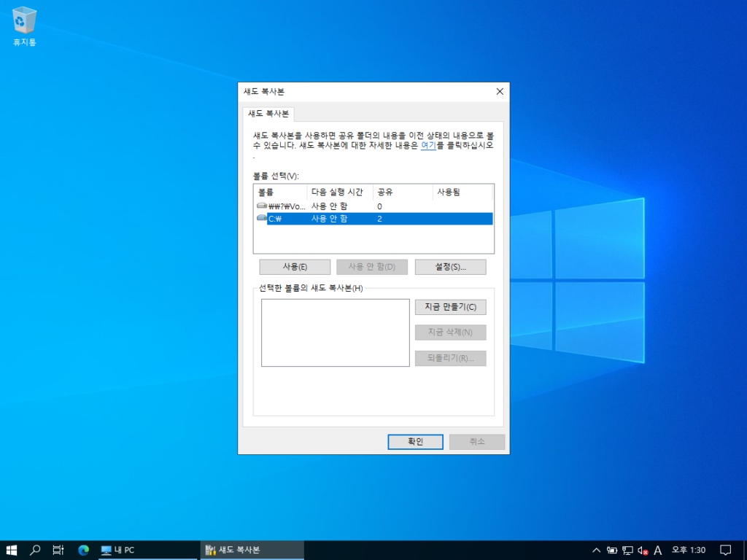Screen dimensions: 747x560
Task: Click the muted speaker icon in the tray
Action: click(642, 550)
